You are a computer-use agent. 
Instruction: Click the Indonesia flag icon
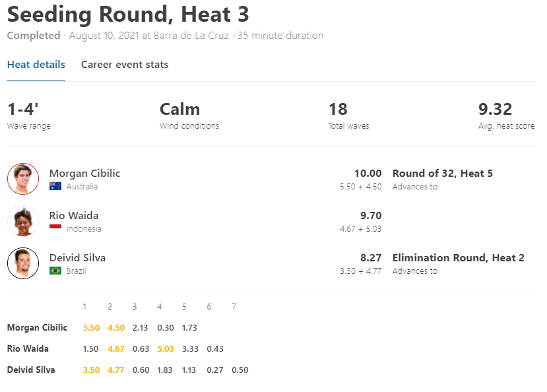tap(55, 228)
